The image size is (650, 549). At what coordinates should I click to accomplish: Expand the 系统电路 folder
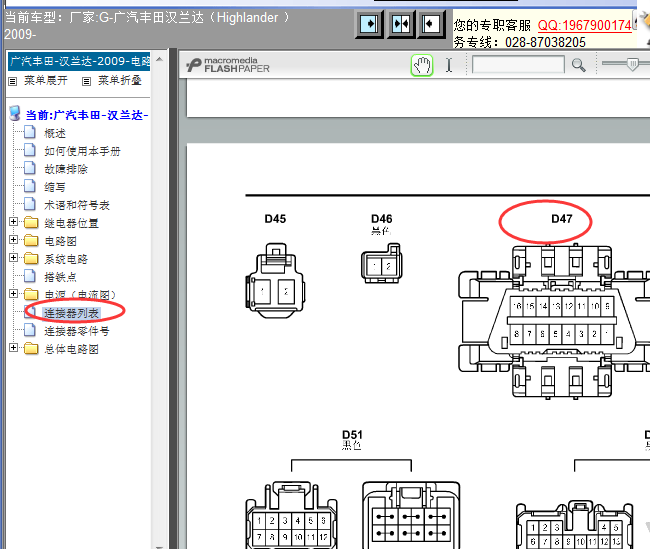click(13, 257)
